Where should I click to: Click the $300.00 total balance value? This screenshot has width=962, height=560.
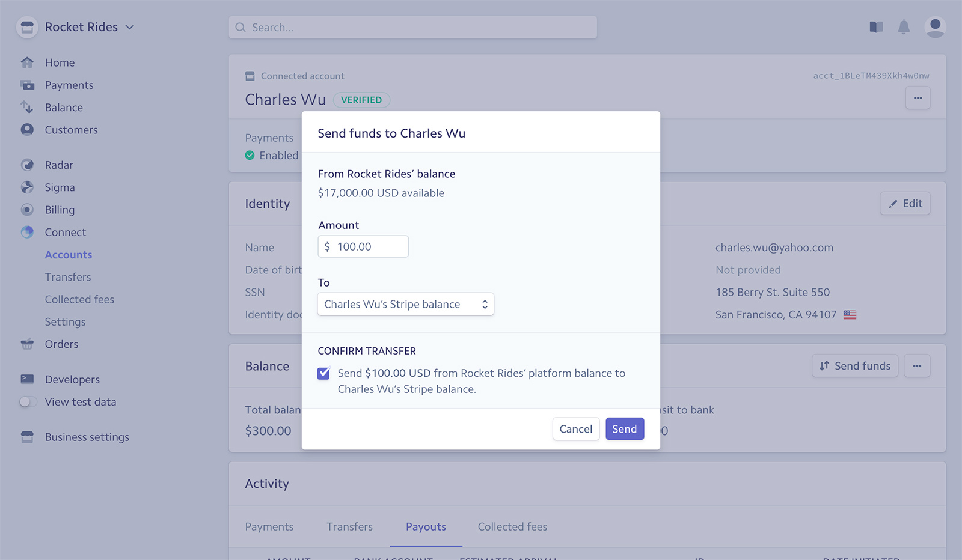point(268,431)
